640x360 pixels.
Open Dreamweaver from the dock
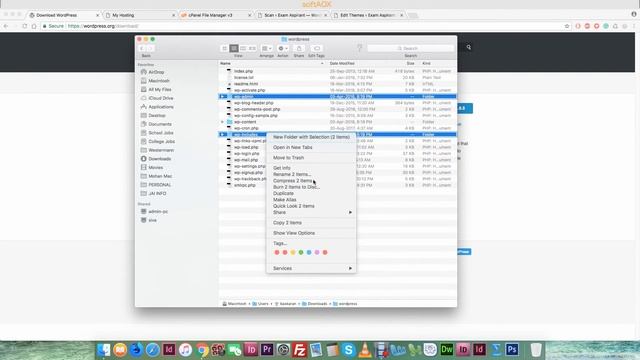point(447,350)
